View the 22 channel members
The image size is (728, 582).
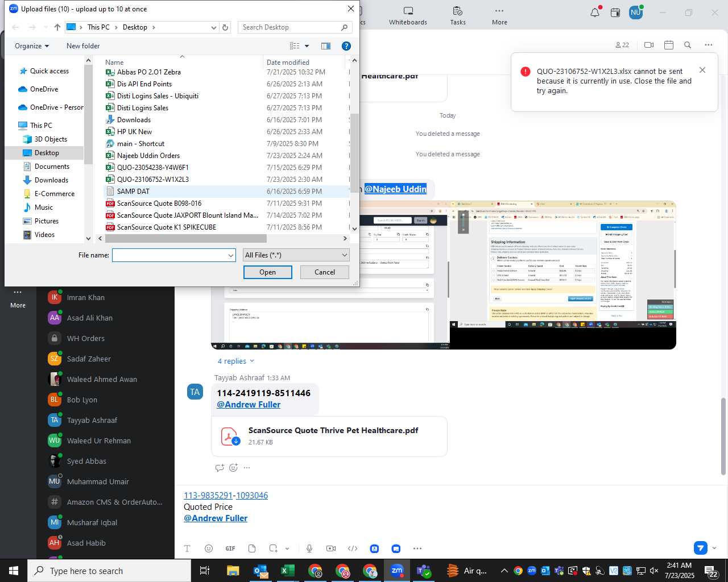[x=622, y=45]
